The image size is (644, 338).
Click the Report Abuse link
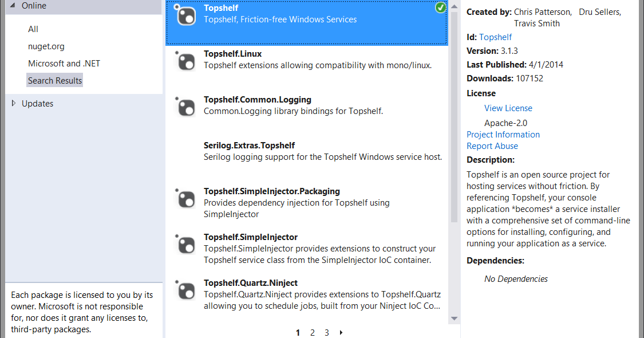coord(492,146)
